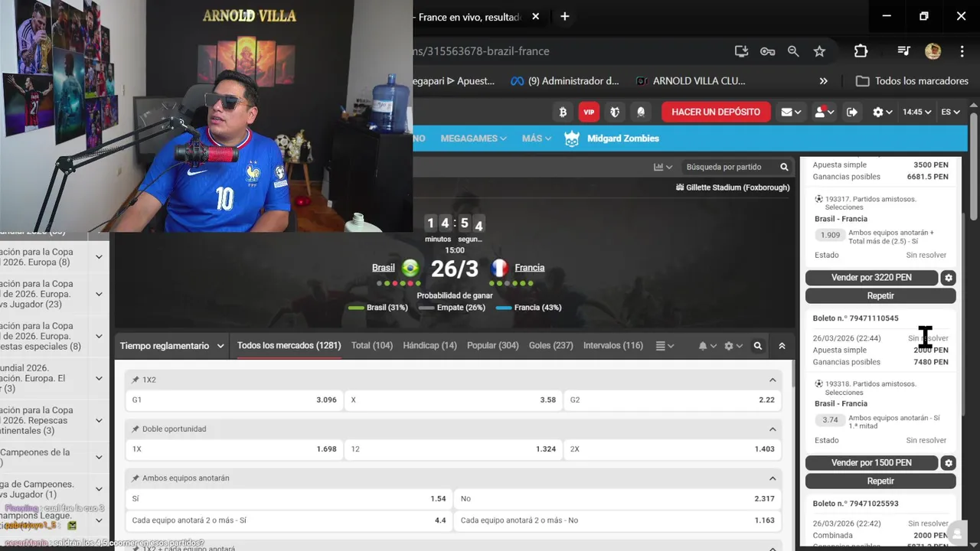Open the Chrome profile avatar
980x551 pixels.
(933, 51)
